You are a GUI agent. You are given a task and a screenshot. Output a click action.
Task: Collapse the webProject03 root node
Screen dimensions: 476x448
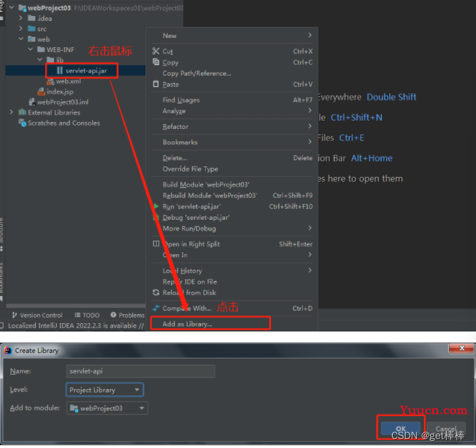tap(12, 8)
